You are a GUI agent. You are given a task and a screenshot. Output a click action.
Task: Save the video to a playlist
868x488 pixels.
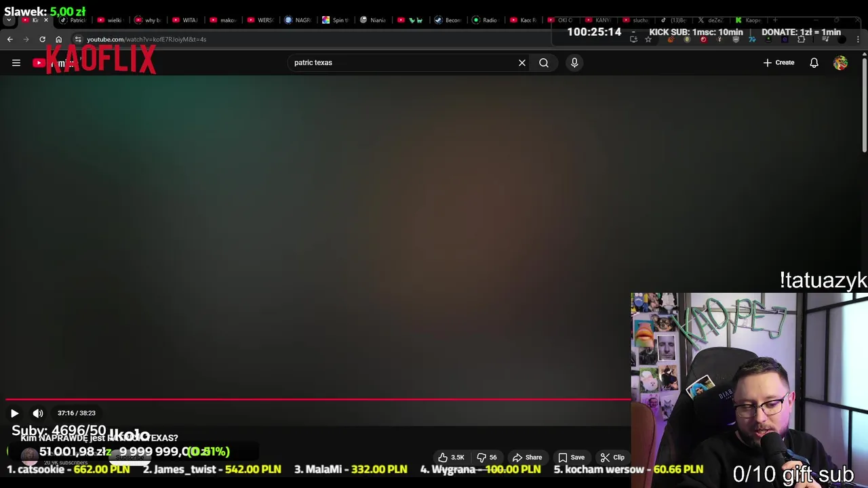(x=572, y=457)
